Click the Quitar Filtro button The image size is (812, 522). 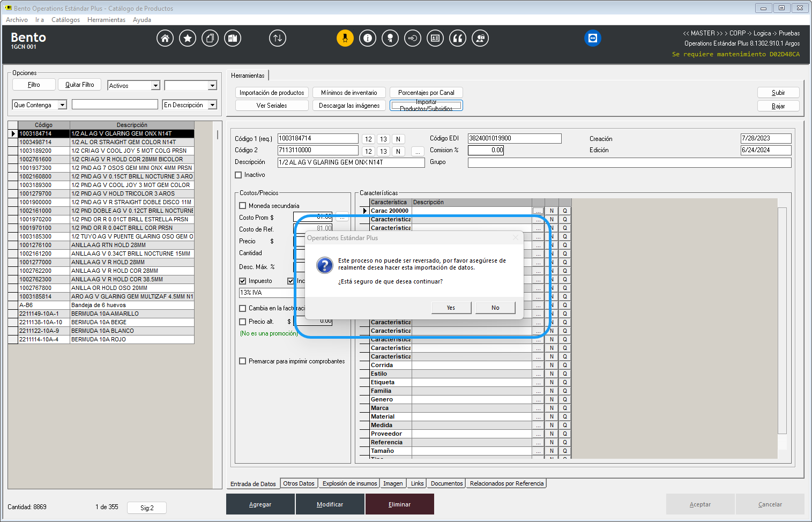(80, 85)
